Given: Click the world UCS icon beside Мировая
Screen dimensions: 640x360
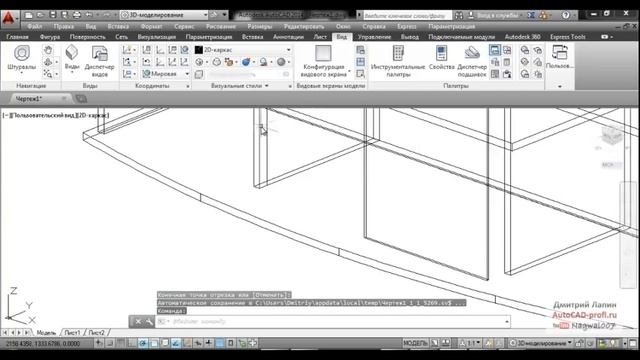Looking at the screenshot, I should click(x=146, y=74).
